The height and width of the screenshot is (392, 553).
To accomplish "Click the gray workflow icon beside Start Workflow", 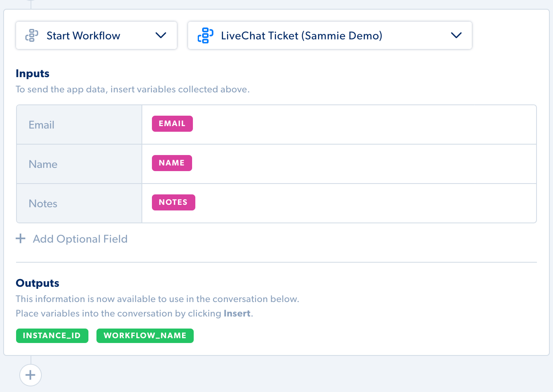I will pos(32,35).
